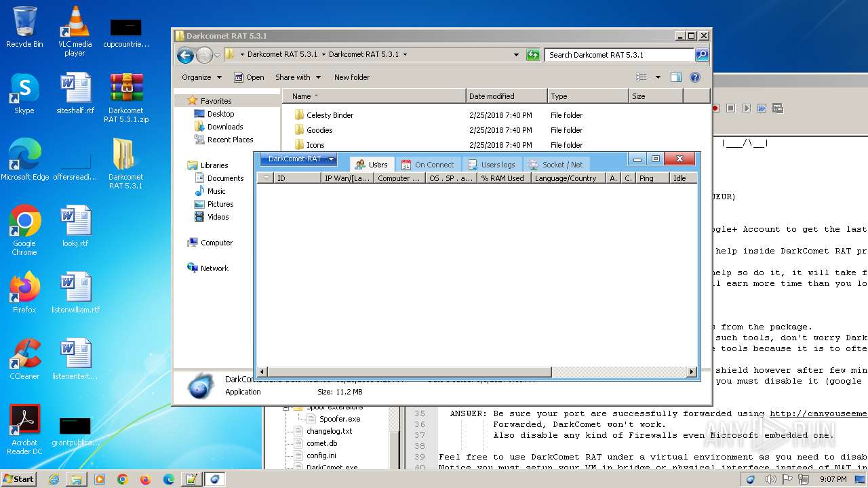Open VLC media player desktop icon
This screenshot has width=868, height=488.
click(75, 31)
